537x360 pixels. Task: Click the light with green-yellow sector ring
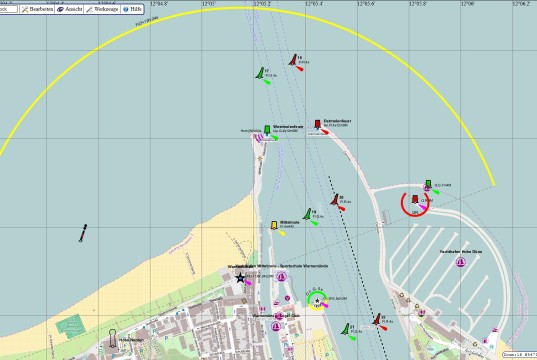click(317, 300)
